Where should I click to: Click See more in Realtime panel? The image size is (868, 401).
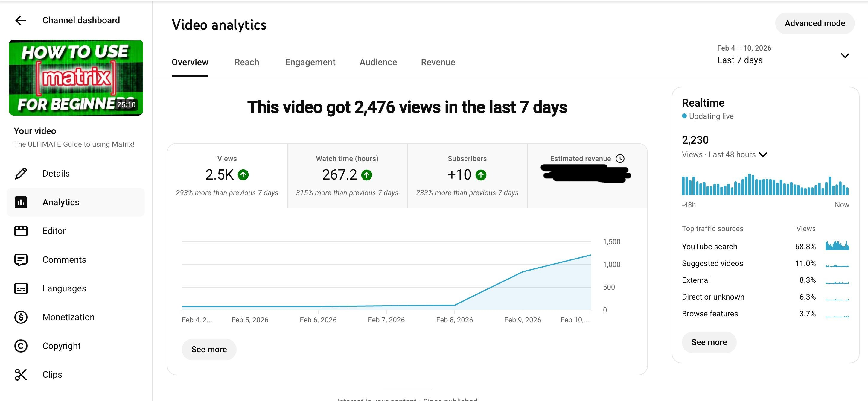point(709,342)
